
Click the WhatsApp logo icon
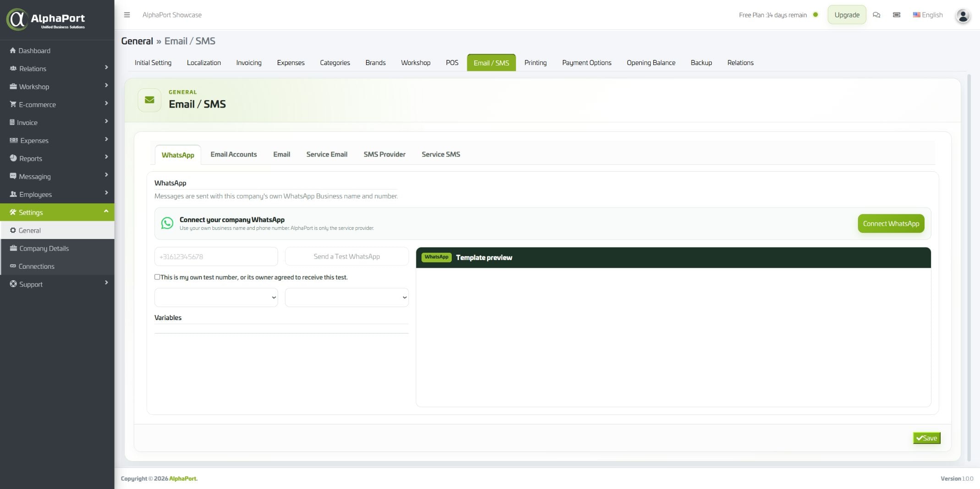click(167, 223)
